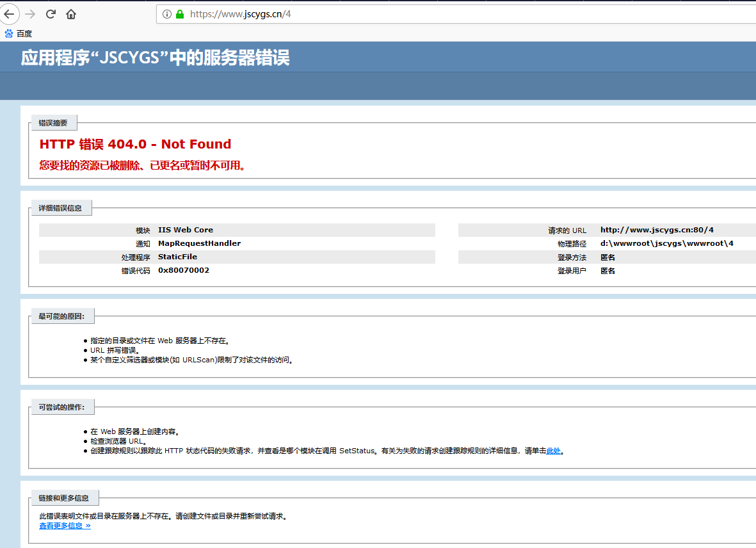
Task: Click the 错误摘要 section label
Action: click(53, 123)
